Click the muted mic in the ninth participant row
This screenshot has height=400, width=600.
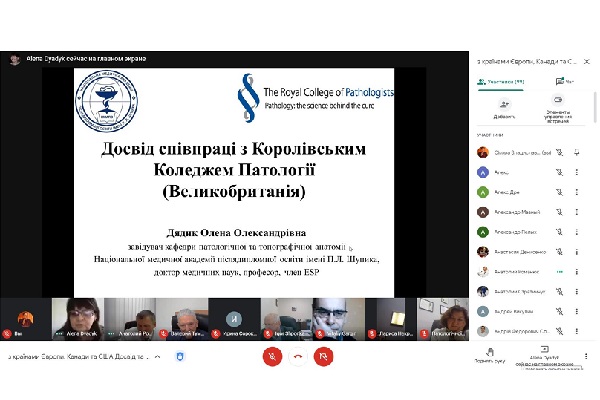click(x=559, y=312)
